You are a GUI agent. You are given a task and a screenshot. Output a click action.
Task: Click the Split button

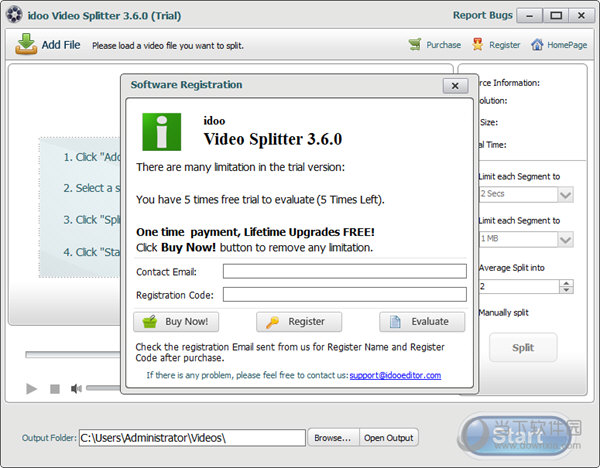tap(523, 347)
